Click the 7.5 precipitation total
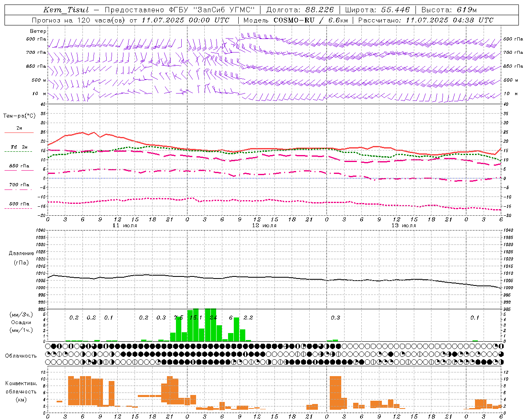 point(178,317)
